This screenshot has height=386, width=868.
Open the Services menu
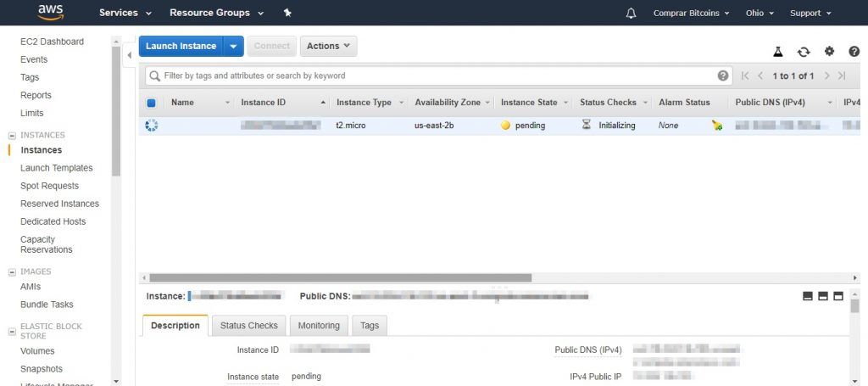click(x=125, y=13)
